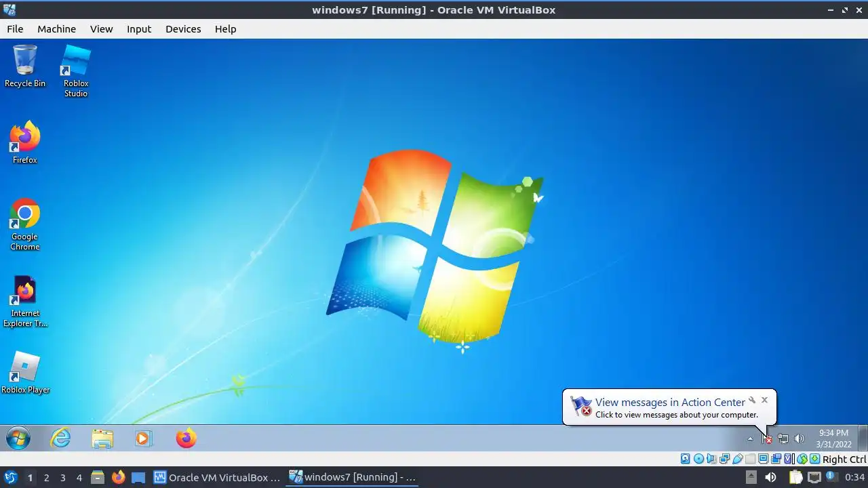Open notification balloon wrench options
Image resolution: width=868 pixels, height=488 pixels.
point(752,400)
